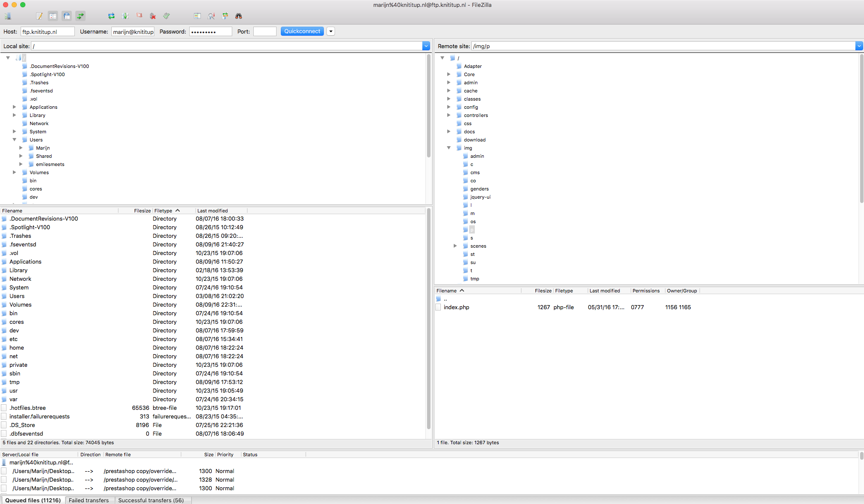Viewport: 864px width, 504px height.
Task: Click the Reconnect to last server icon
Action: tap(166, 16)
